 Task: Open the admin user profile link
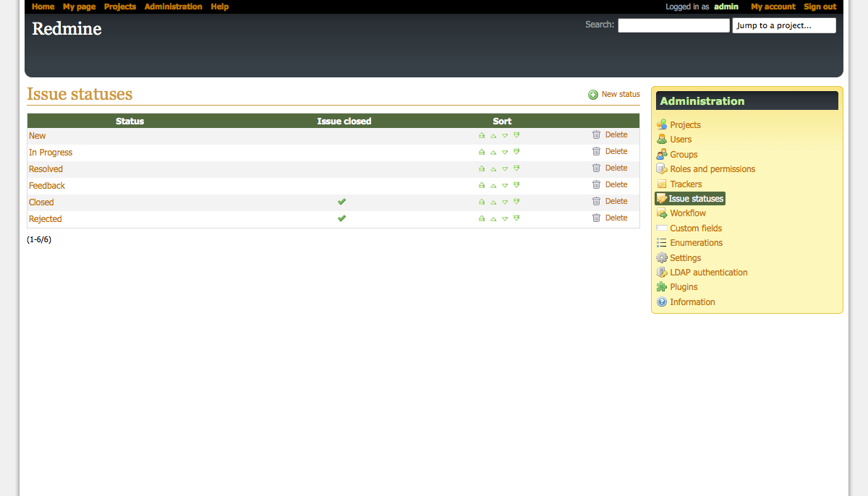click(726, 7)
